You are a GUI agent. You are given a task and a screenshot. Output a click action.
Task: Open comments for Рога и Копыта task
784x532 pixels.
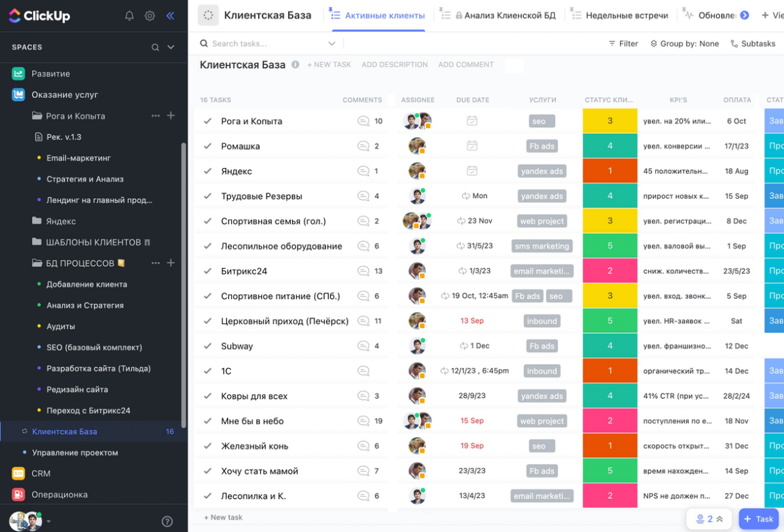click(x=370, y=121)
